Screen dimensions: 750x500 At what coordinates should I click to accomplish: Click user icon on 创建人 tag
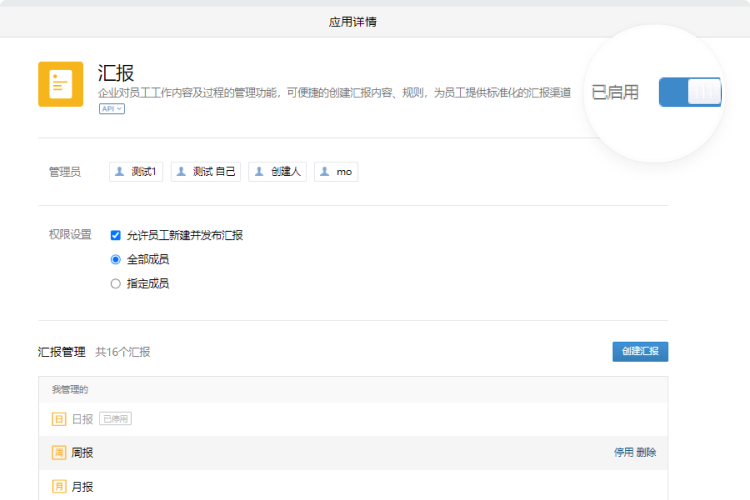[x=259, y=171]
